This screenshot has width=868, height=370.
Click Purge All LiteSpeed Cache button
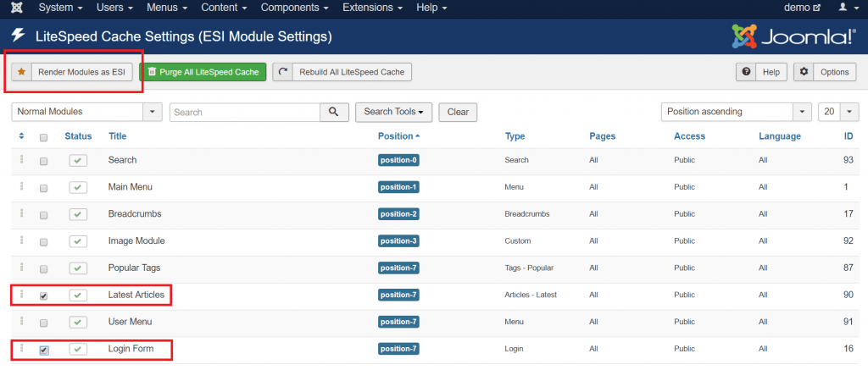click(x=203, y=72)
